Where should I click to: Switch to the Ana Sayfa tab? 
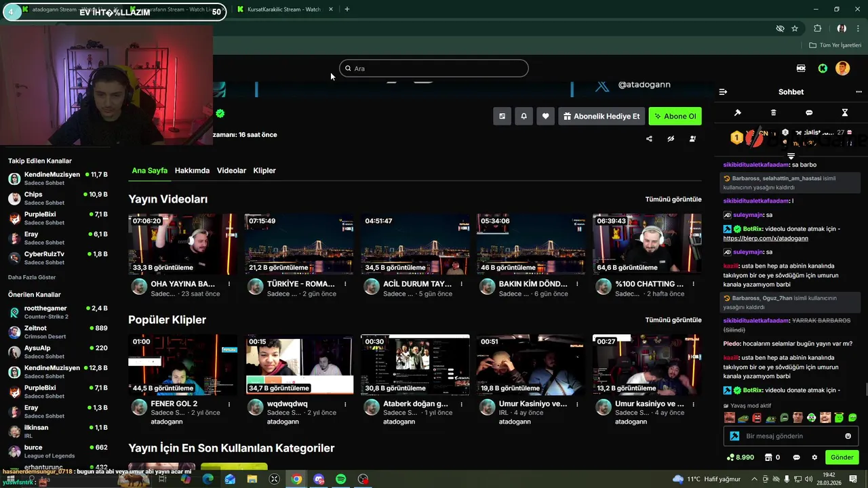pyautogui.click(x=149, y=171)
